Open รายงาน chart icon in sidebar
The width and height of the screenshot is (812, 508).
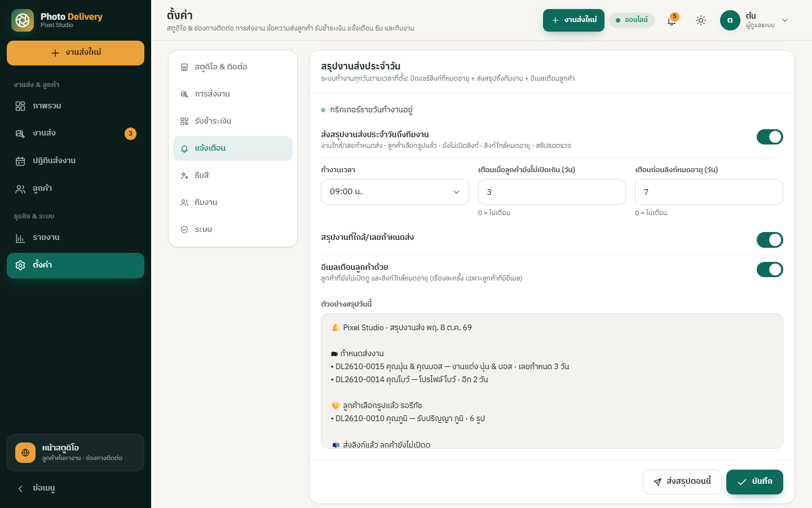(x=20, y=238)
